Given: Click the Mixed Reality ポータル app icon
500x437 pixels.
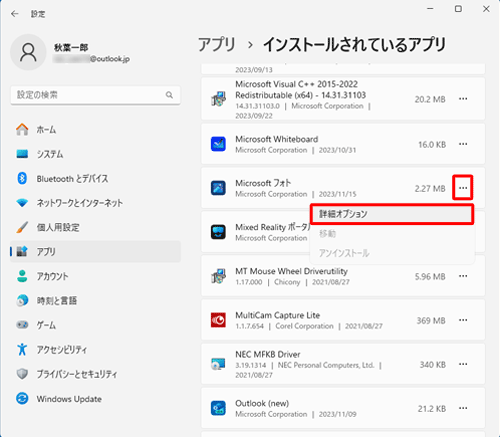Looking at the screenshot, I should 218,232.
